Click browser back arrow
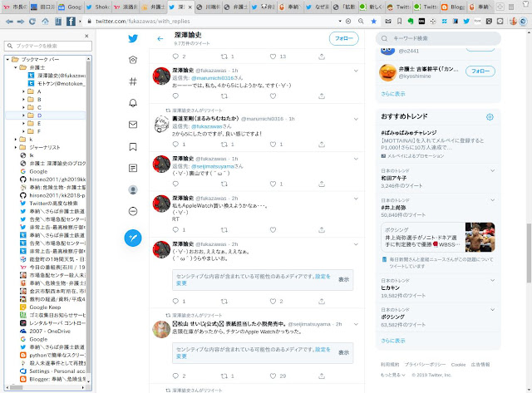The image size is (532, 393). (x=9, y=22)
